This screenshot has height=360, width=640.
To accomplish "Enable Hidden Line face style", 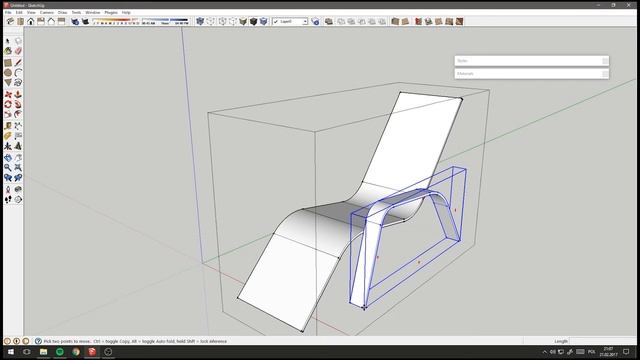I will coord(232,21).
